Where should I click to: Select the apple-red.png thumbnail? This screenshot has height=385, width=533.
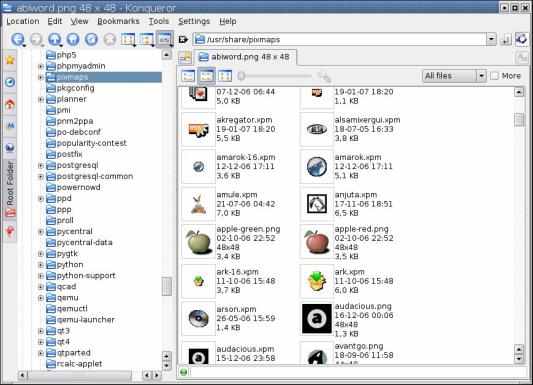316,242
